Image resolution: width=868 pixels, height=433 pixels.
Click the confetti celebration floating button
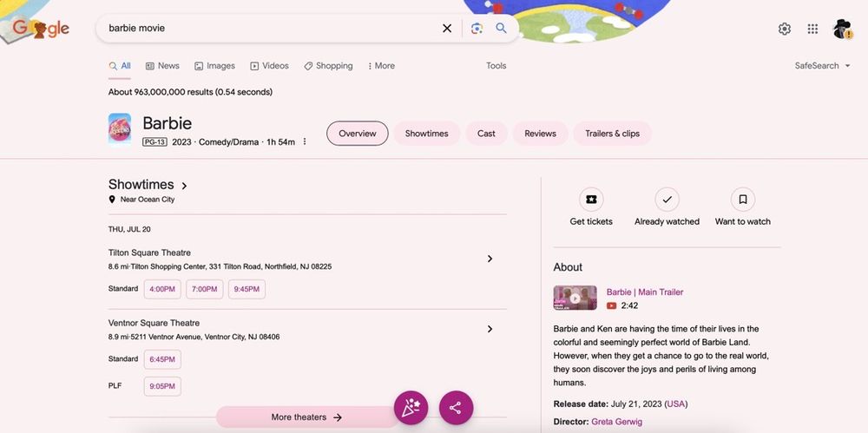pyautogui.click(x=411, y=408)
